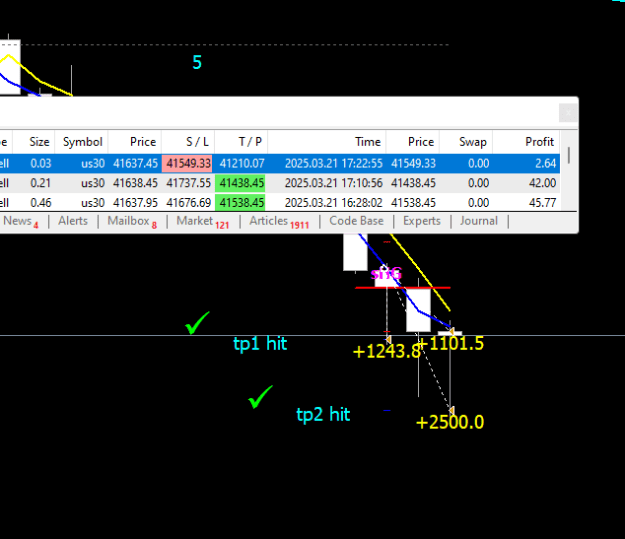Screen dimensions: 625x539
Task: Open the Mailbox tab
Action: (x=132, y=221)
